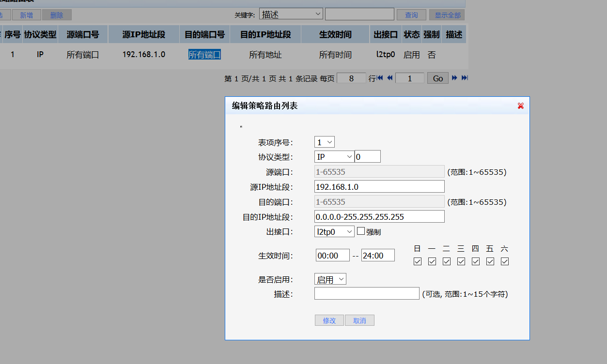This screenshot has width=607, height=364.
Task: Expand the 出接口 l2tp0 dropdown
Action: coord(335,232)
